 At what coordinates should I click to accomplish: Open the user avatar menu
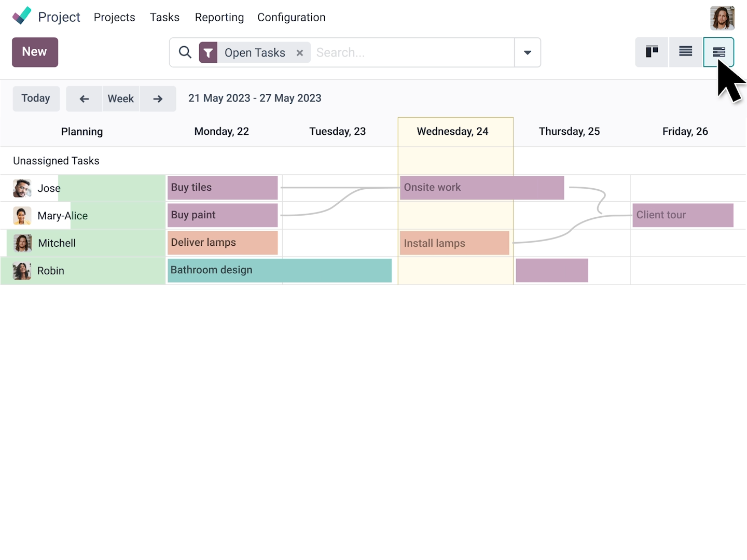coord(722,18)
